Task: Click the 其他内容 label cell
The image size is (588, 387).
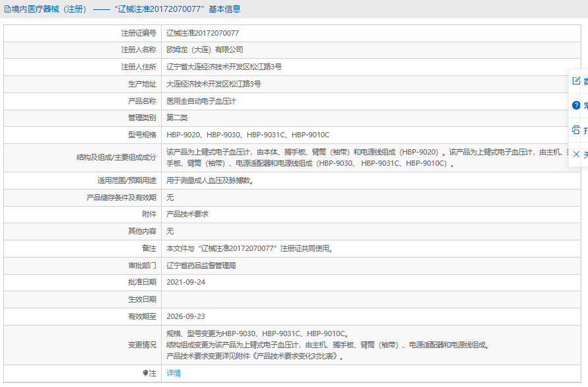Action: tap(82, 231)
